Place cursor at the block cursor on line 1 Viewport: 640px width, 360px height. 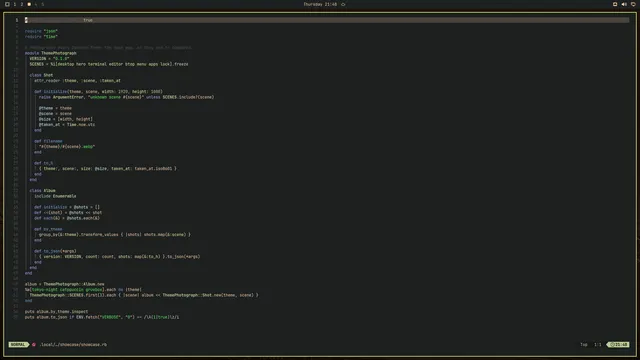[x=26, y=20]
